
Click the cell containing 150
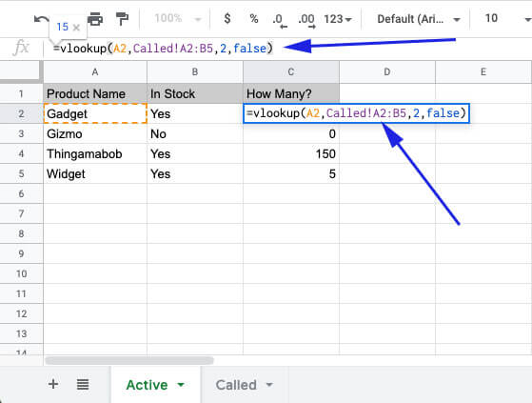point(291,153)
